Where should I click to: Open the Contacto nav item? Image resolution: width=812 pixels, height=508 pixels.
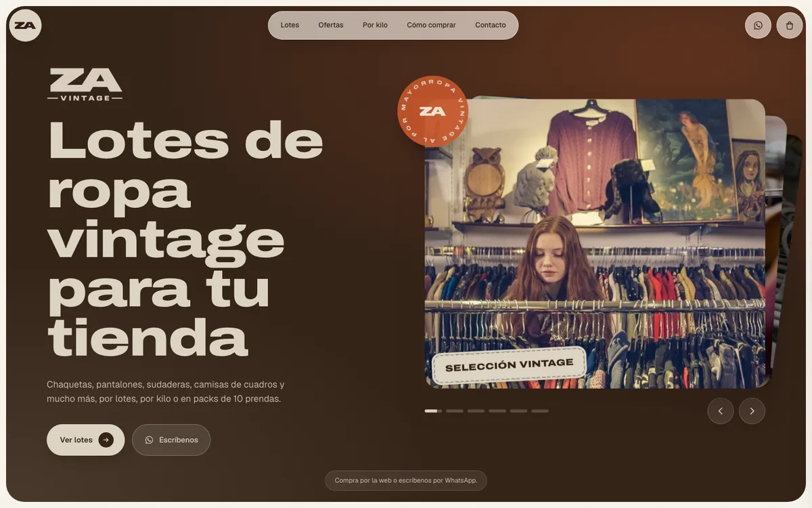tap(491, 25)
